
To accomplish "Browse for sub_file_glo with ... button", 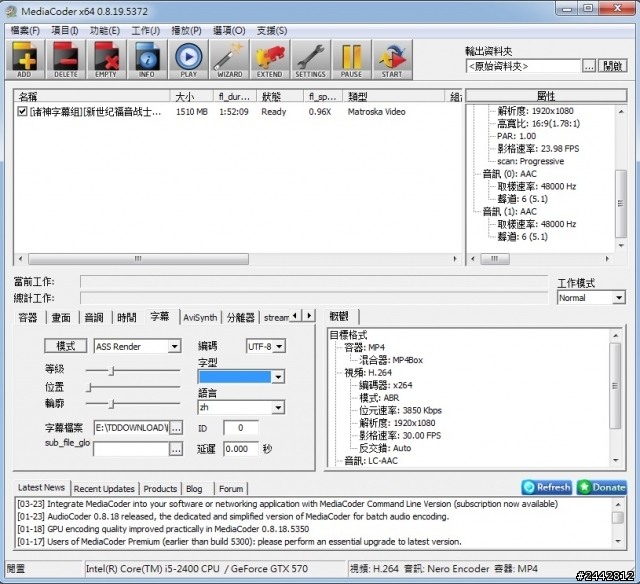I will (x=176, y=450).
